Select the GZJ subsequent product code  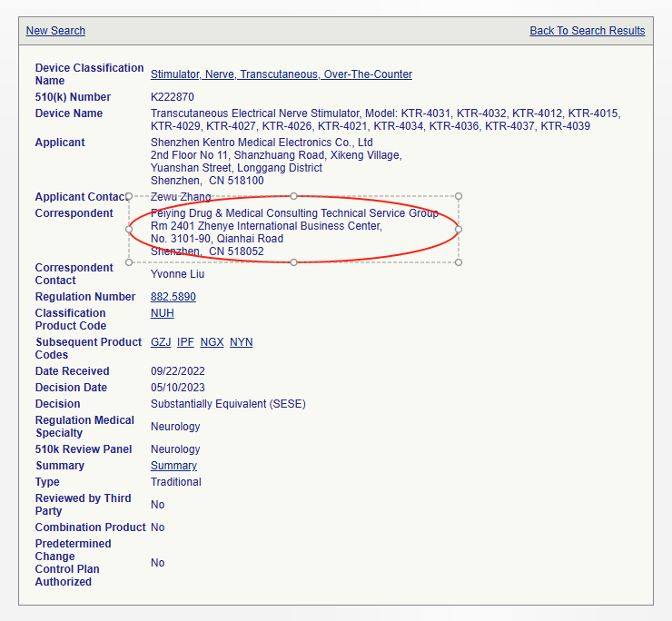161,342
